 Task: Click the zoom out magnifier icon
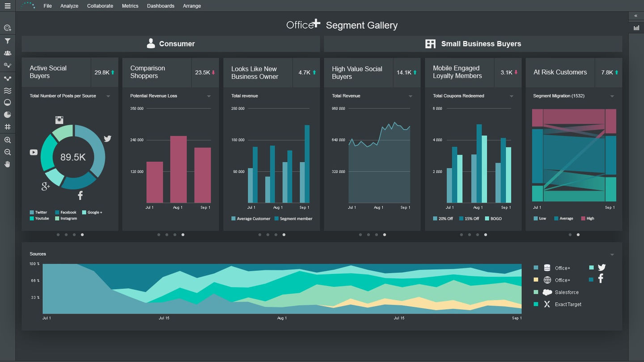pos(8,152)
